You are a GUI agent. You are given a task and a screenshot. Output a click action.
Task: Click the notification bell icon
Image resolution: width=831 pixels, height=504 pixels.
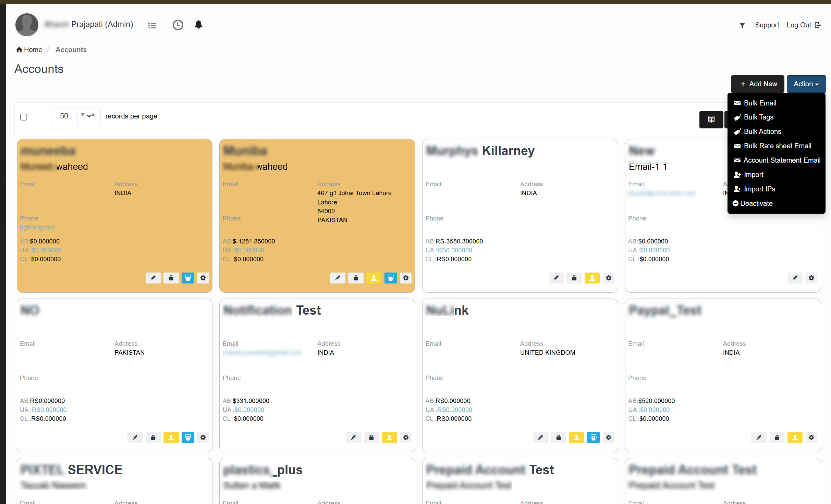coord(198,25)
